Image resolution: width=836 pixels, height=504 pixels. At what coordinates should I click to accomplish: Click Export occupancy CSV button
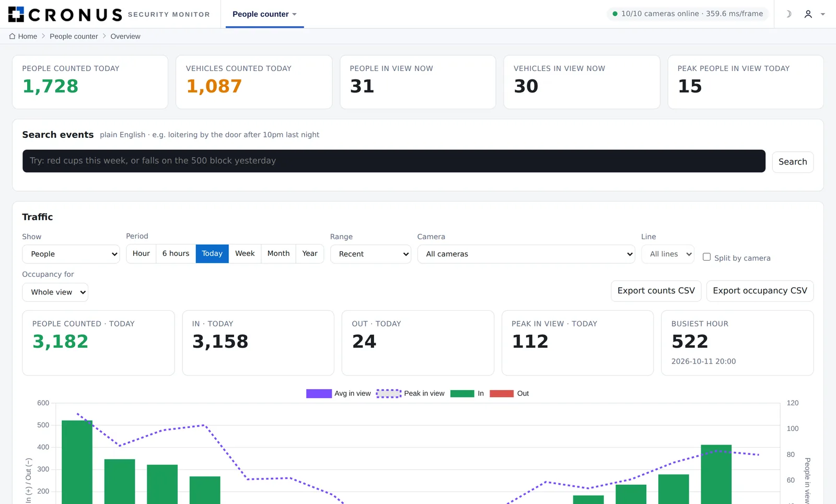click(x=760, y=291)
